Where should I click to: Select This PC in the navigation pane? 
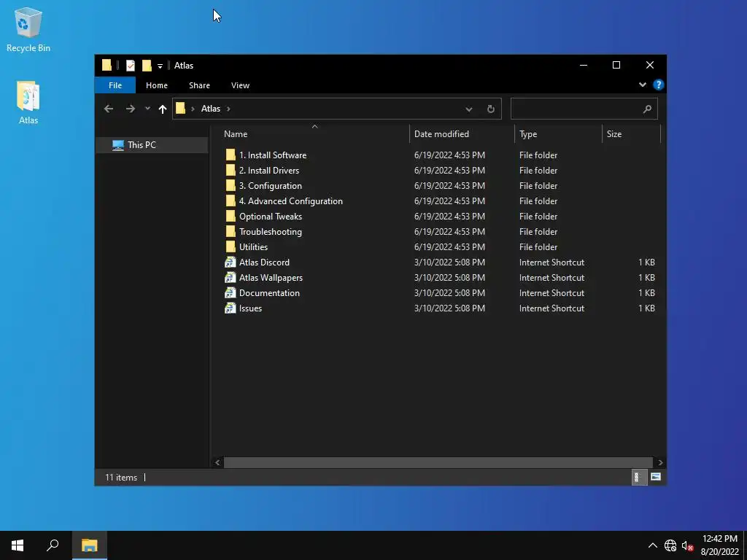point(152,145)
